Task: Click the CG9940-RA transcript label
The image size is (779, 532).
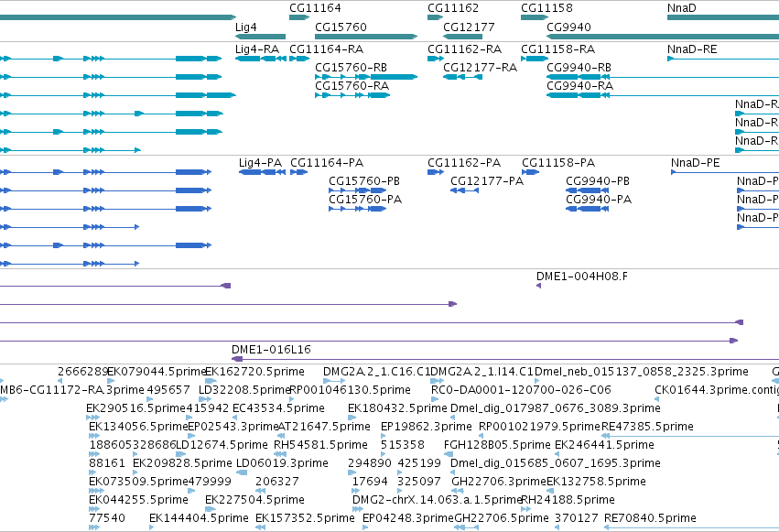Action: coord(579,86)
